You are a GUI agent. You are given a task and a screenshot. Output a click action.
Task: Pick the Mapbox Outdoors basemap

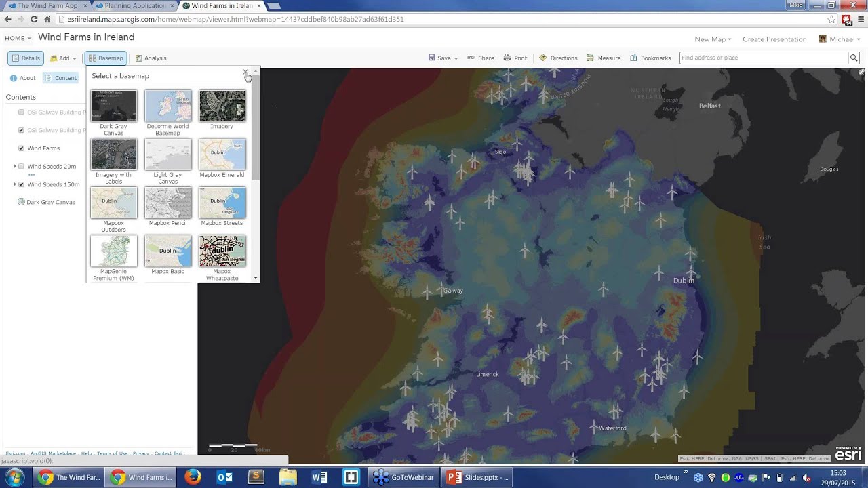coord(114,203)
